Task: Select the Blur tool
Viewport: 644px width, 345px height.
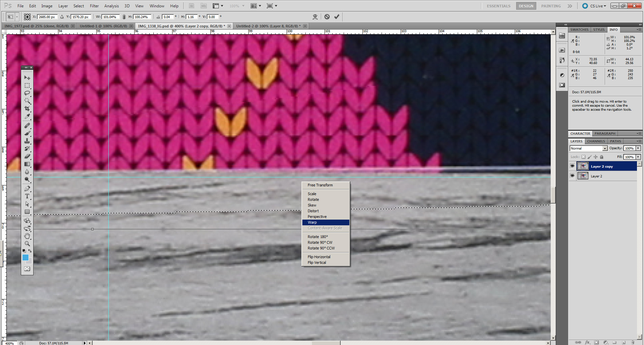Action: pos(27,172)
